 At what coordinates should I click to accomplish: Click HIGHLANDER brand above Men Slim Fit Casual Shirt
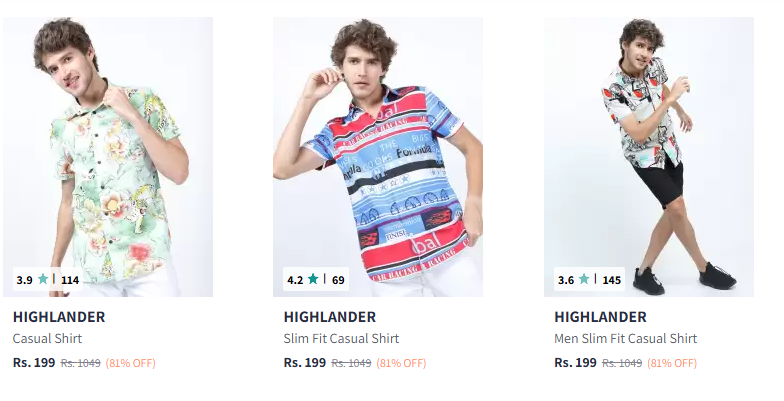coord(600,317)
